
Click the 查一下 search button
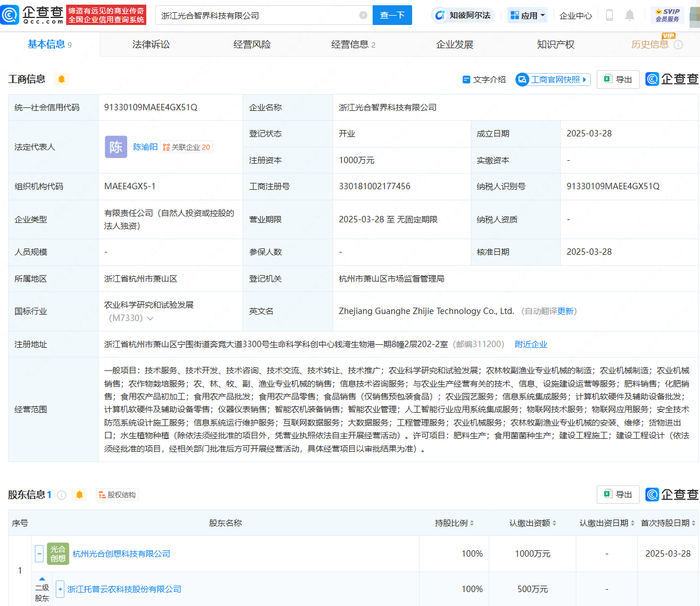pos(392,15)
